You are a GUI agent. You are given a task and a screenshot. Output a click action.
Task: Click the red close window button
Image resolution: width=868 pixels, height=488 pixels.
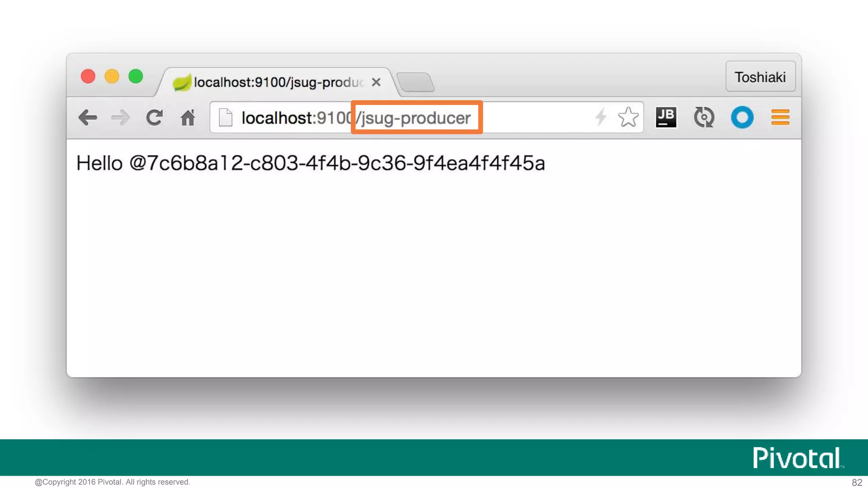click(x=88, y=77)
